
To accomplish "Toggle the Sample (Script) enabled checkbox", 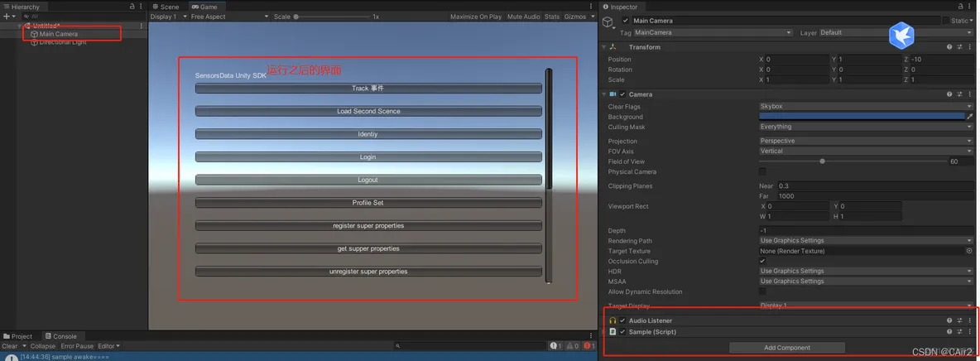I will click(622, 331).
